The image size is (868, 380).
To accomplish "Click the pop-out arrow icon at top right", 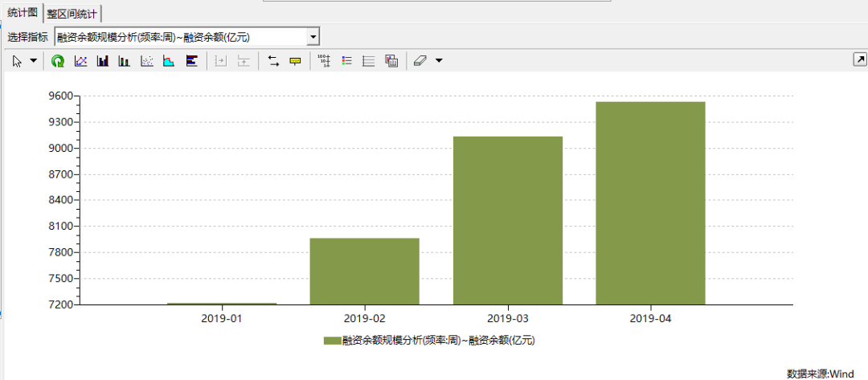I will pos(860,59).
